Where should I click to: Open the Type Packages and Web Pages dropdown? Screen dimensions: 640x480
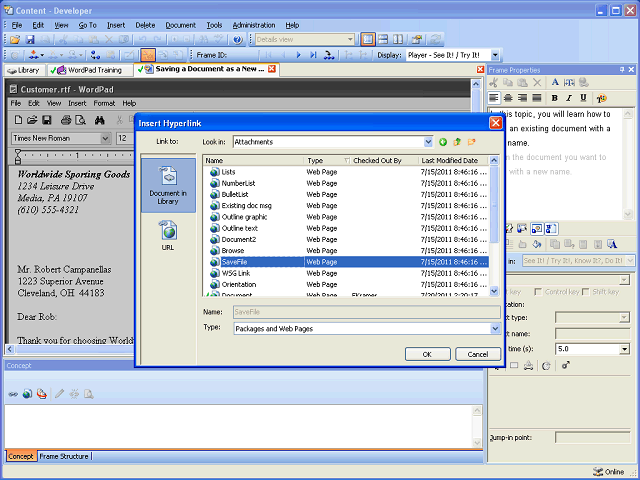(495, 328)
